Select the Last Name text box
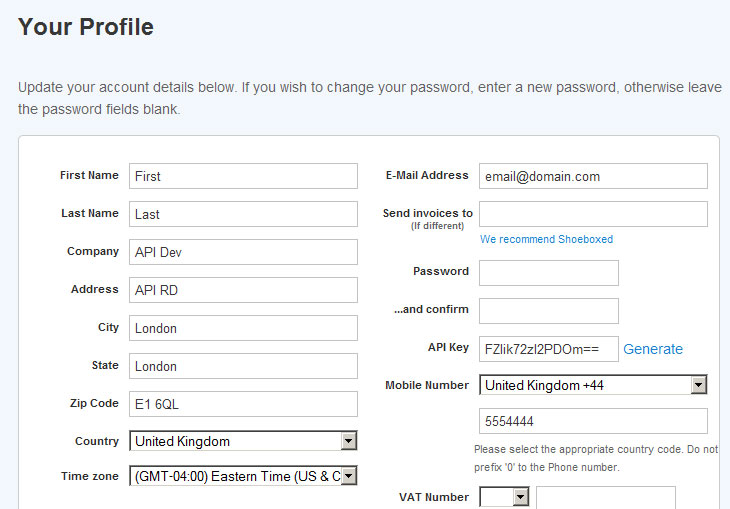The image size is (730, 509). coord(243,214)
